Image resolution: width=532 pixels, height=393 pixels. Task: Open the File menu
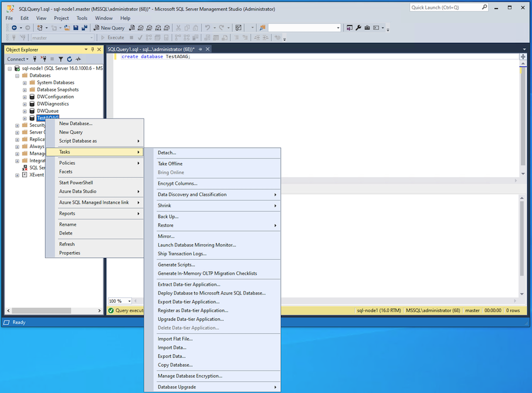pos(9,18)
